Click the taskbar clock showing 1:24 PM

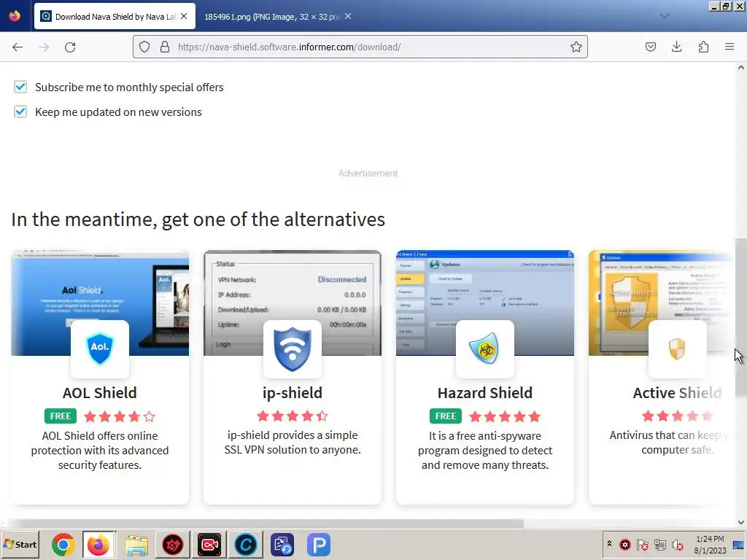pos(710,544)
